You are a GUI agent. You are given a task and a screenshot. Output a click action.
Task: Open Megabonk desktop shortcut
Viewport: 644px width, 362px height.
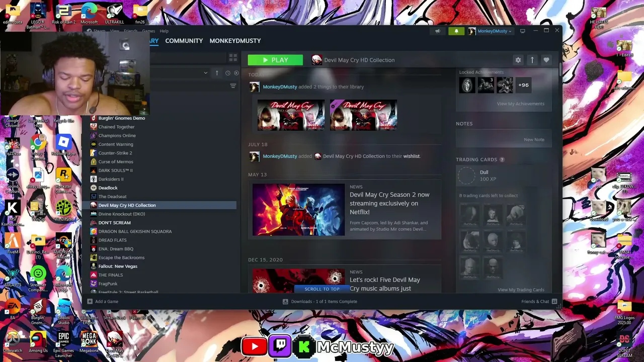[x=89, y=342]
